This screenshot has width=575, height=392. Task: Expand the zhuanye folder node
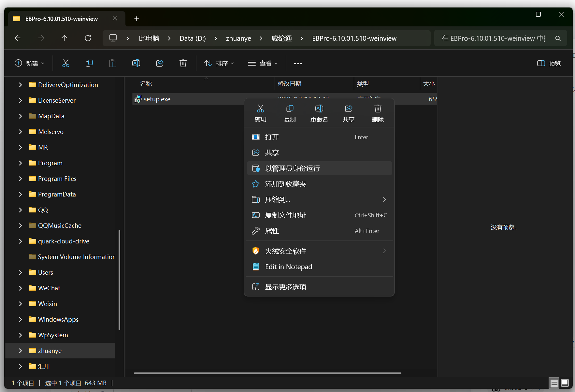click(x=21, y=351)
